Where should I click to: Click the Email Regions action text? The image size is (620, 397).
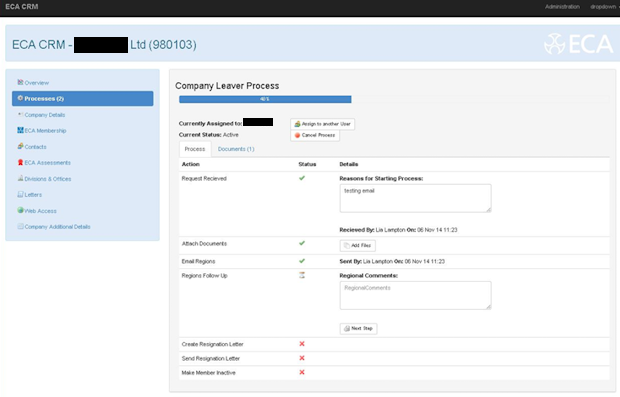pos(198,261)
